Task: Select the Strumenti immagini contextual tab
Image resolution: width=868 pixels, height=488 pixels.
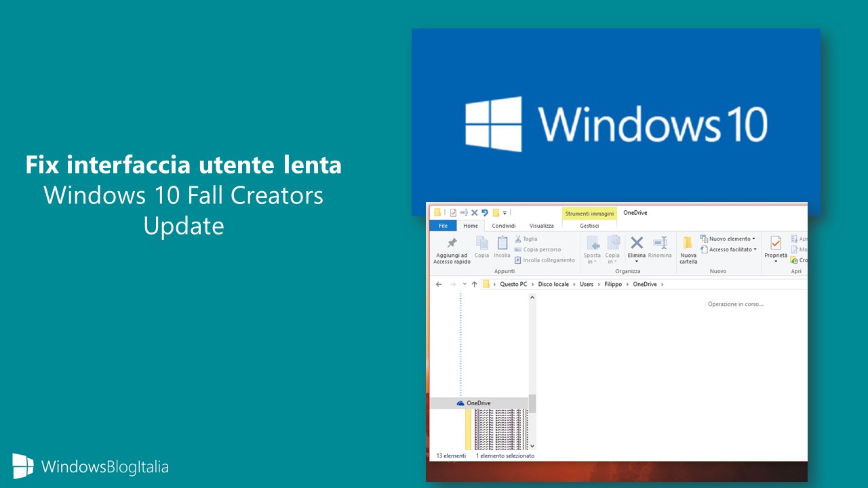Action: click(x=589, y=213)
